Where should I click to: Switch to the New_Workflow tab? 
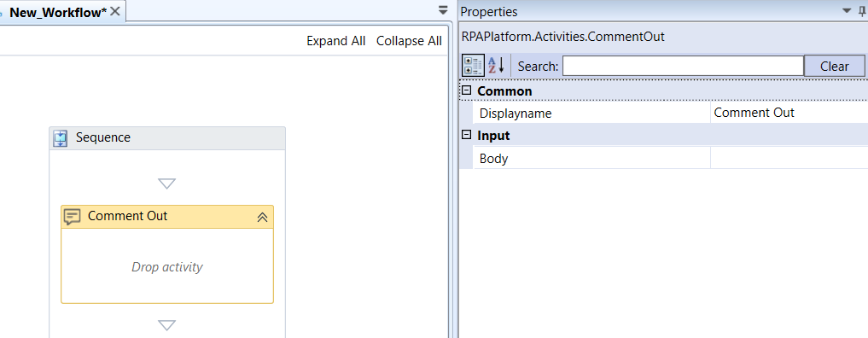point(58,12)
